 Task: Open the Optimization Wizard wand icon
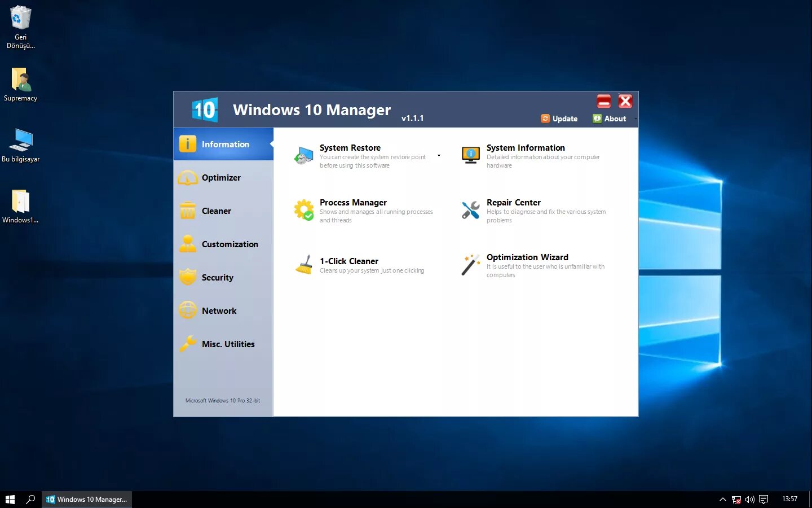(x=470, y=264)
